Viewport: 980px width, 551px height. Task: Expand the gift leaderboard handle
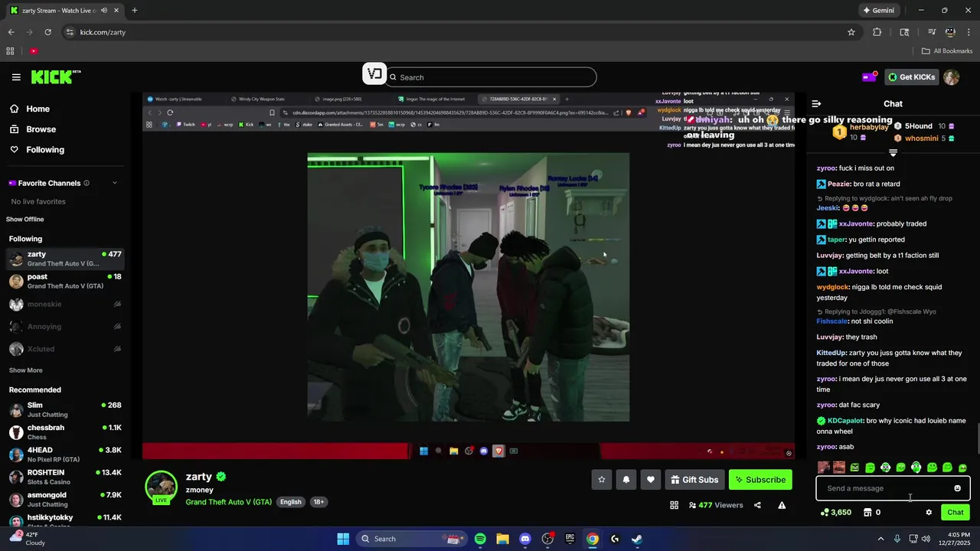[x=893, y=153]
